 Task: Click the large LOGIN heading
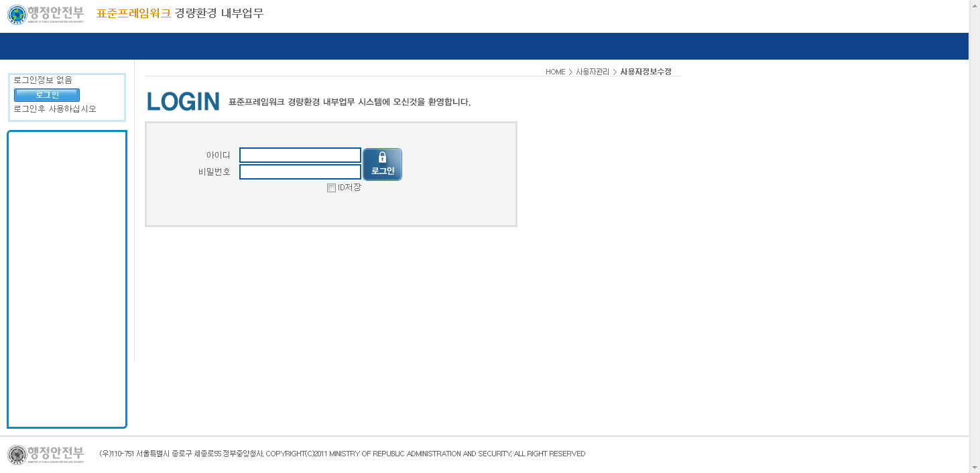click(183, 102)
